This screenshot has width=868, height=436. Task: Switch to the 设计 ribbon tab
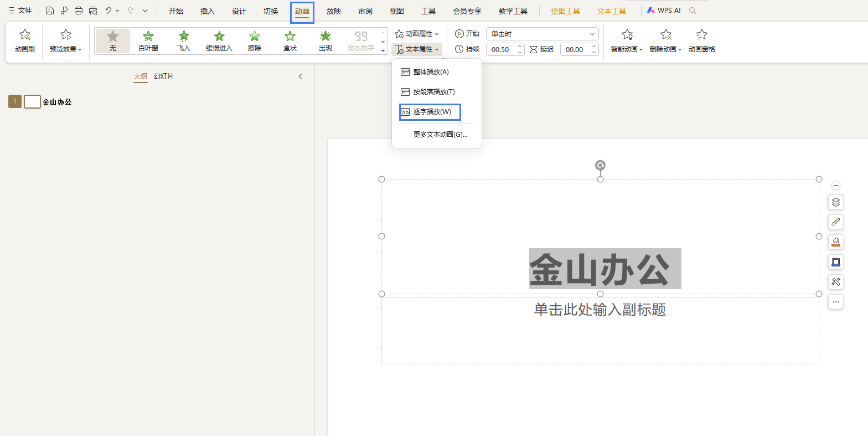point(239,11)
